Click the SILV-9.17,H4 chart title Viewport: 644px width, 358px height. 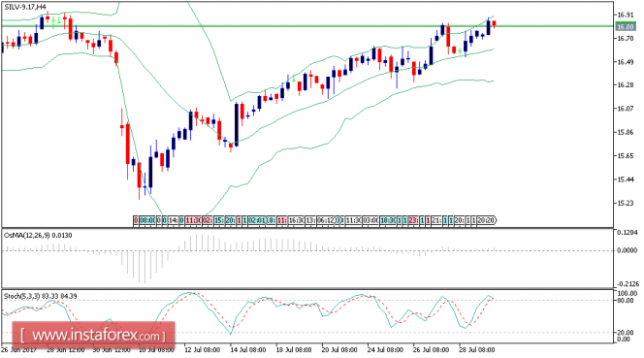pyautogui.click(x=25, y=7)
